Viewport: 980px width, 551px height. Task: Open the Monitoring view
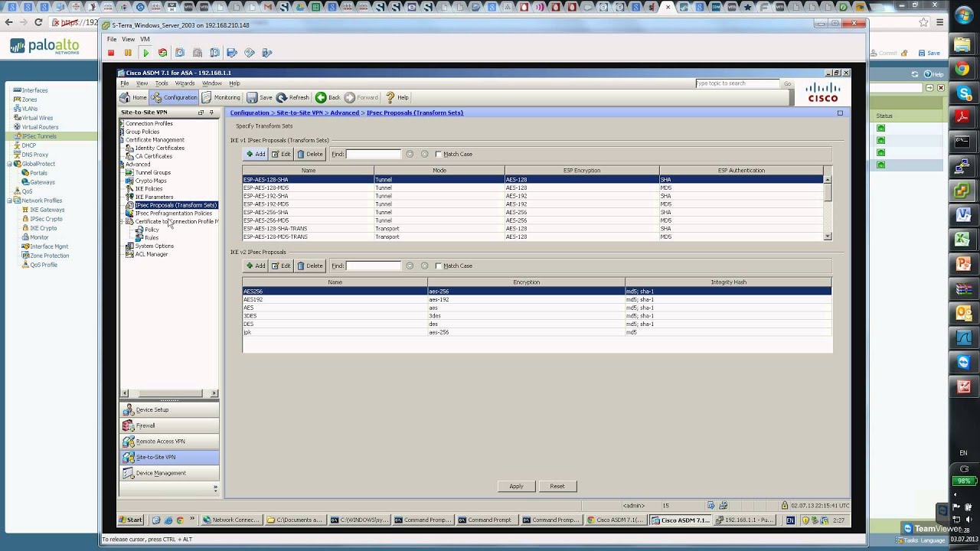[x=221, y=97]
